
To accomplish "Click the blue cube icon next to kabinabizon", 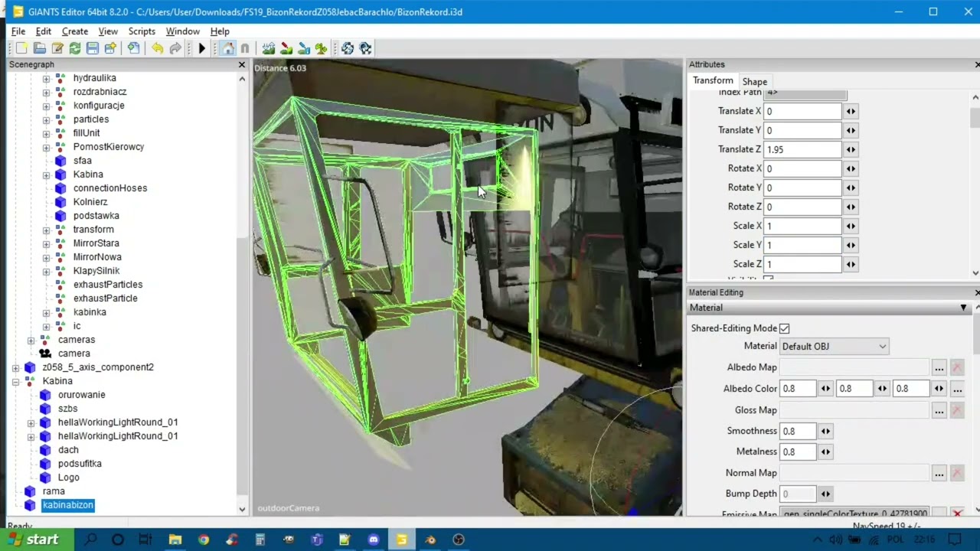I will pyautogui.click(x=30, y=505).
